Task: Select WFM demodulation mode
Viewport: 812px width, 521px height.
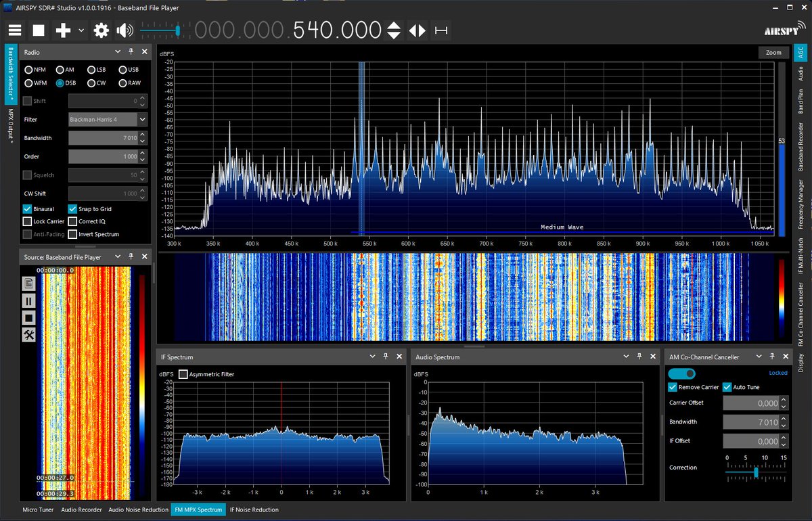Action: (x=36, y=83)
